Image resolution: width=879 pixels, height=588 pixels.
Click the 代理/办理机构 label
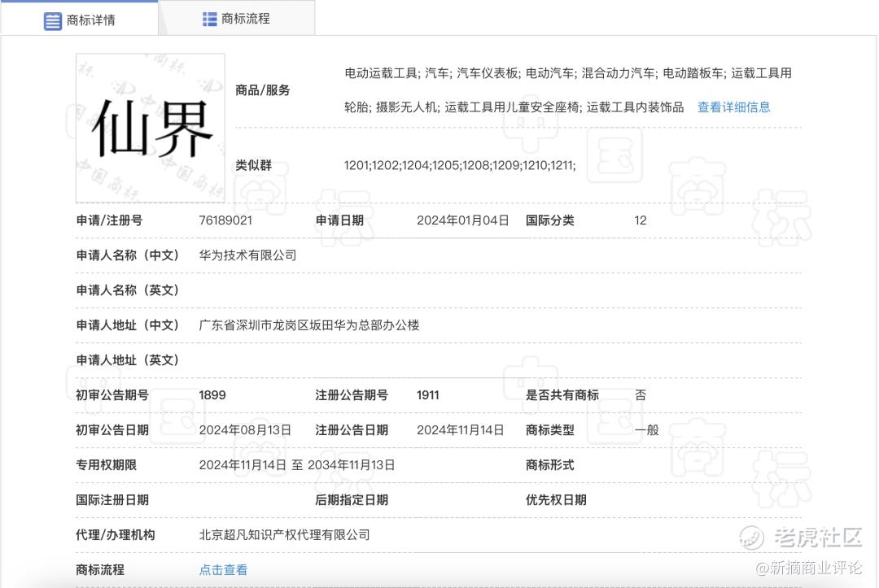point(116,535)
